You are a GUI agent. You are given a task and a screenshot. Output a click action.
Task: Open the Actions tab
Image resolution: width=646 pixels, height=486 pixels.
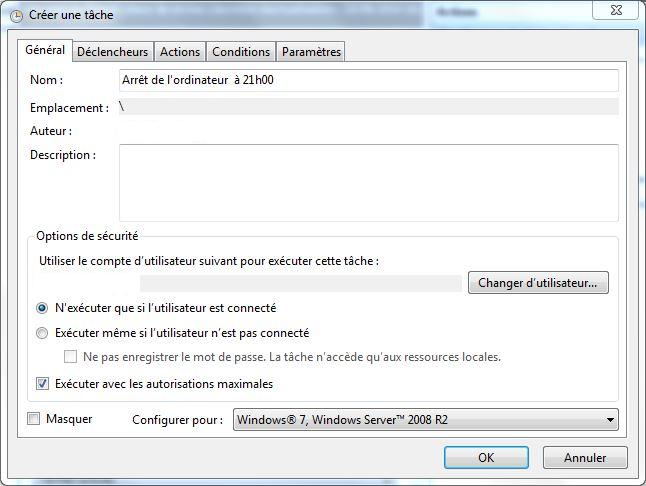click(x=180, y=52)
